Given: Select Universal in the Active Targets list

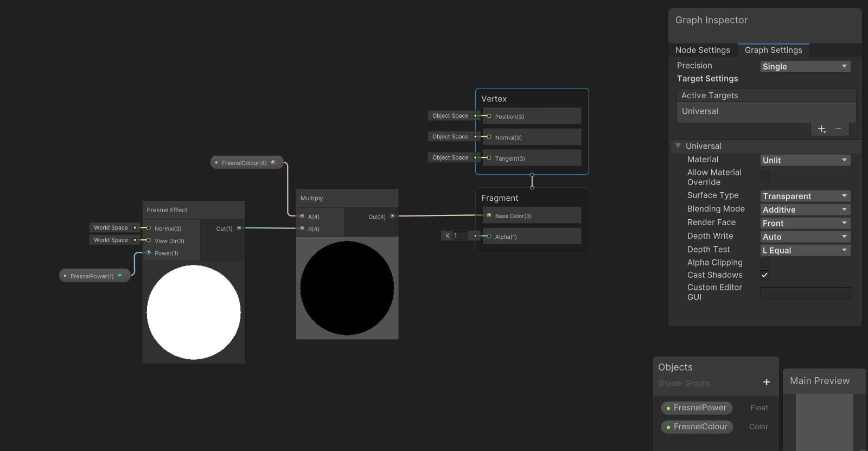Looking at the screenshot, I should (x=766, y=111).
